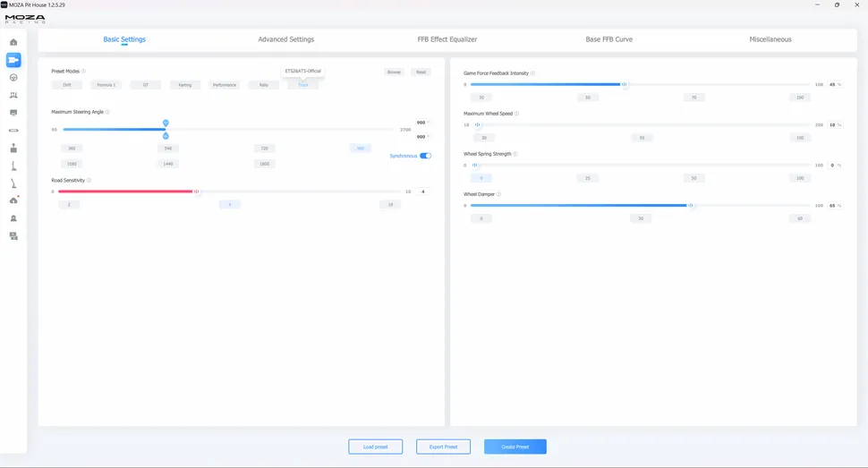The image size is (868, 468).
Task: Select the Rally preset mode
Action: pos(263,85)
